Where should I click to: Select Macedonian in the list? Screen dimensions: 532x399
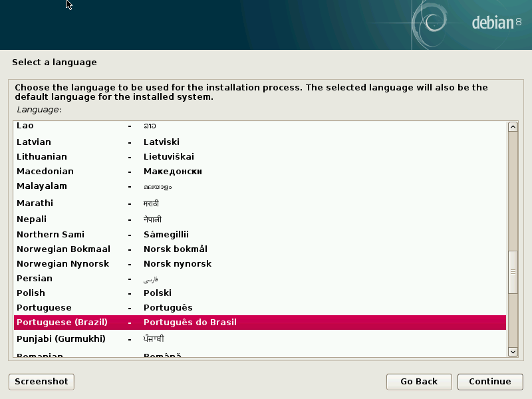tap(259, 171)
